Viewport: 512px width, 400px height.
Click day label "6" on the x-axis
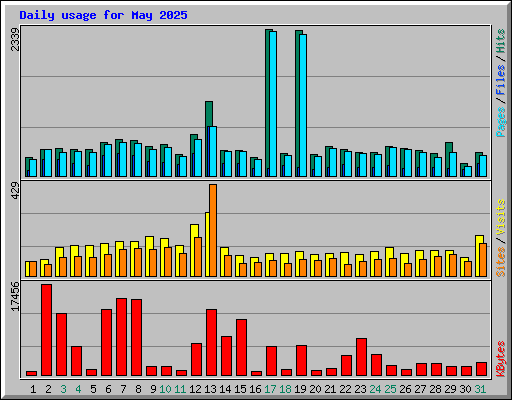[108, 389]
